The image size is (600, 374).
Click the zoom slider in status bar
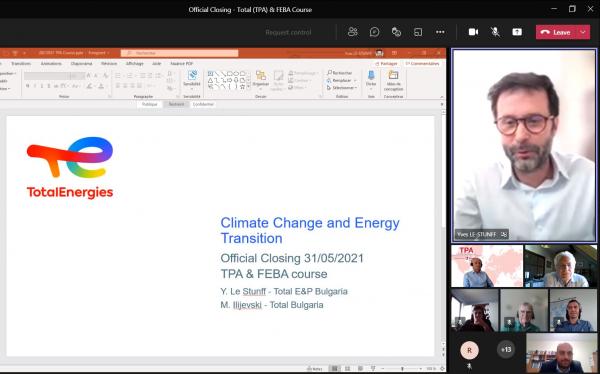(403, 369)
